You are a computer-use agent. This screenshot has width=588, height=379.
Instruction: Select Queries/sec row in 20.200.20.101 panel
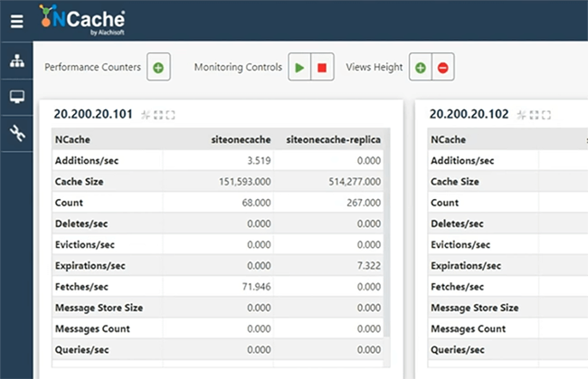218,349
